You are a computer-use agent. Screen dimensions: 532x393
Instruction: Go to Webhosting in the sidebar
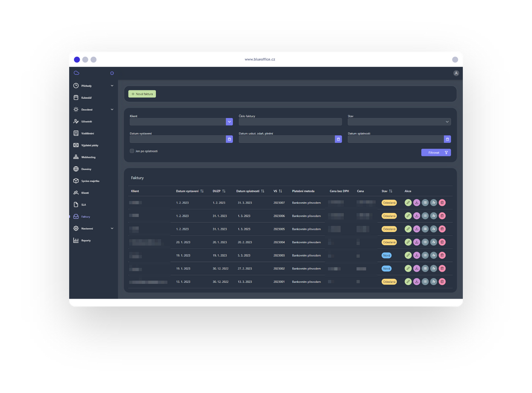[x=88, y=157]
